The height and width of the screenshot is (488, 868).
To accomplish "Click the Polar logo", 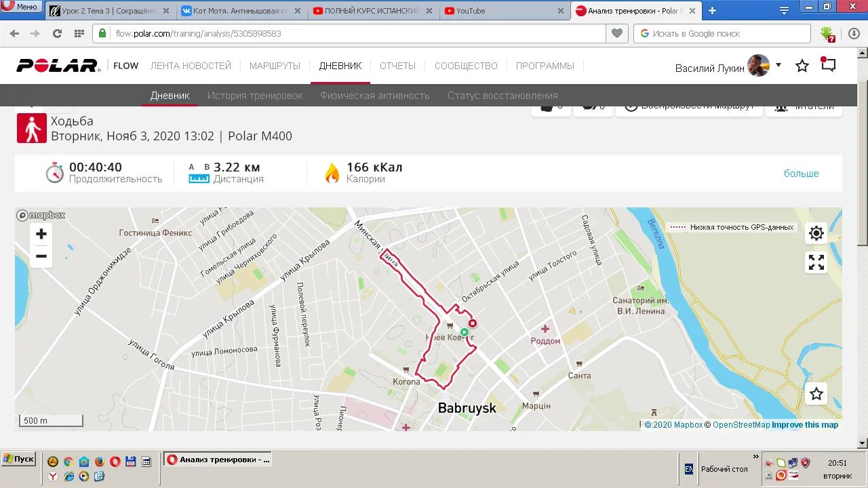I will [58, 66].
